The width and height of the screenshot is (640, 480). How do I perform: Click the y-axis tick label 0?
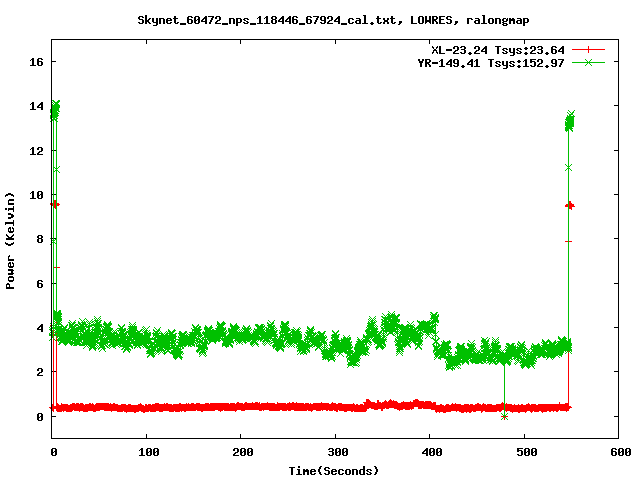pos(40,417)
